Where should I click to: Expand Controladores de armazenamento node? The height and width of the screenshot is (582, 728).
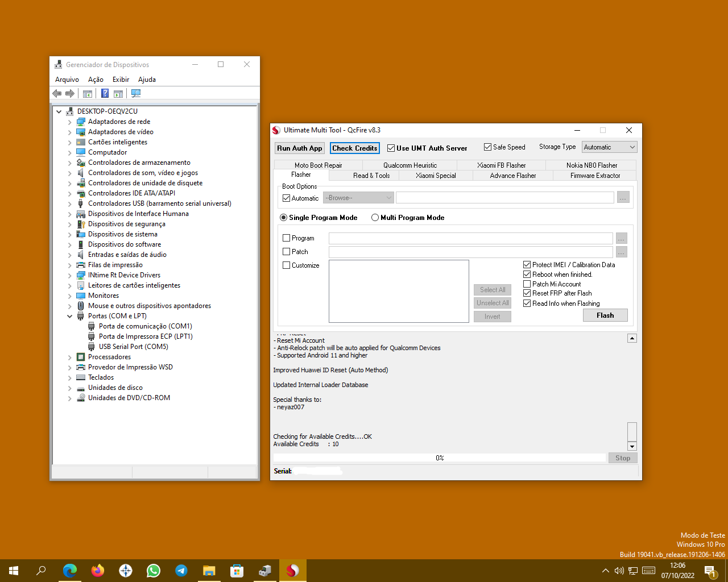tap(70, 163)
